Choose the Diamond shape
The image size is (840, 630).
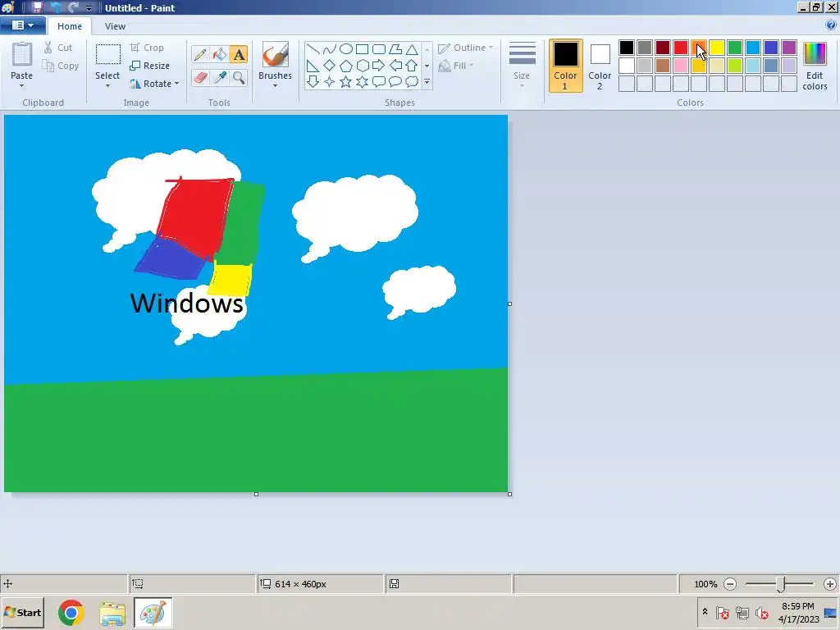click(x=330, y=66)
